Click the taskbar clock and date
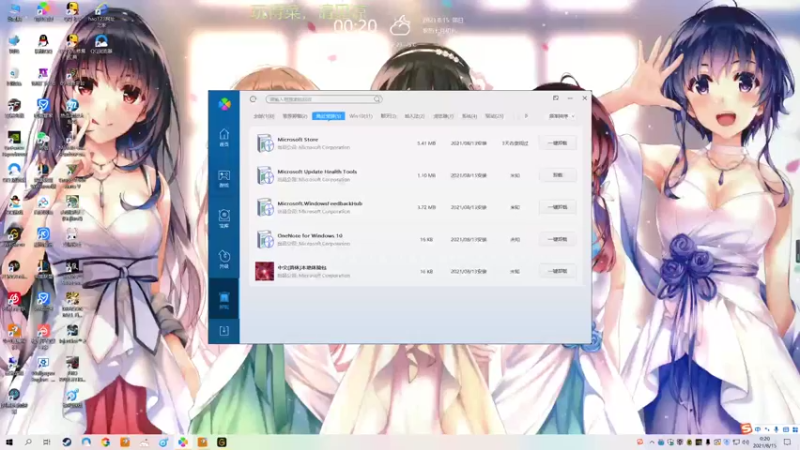The image size is (800, 450). (x=765, y=442)
